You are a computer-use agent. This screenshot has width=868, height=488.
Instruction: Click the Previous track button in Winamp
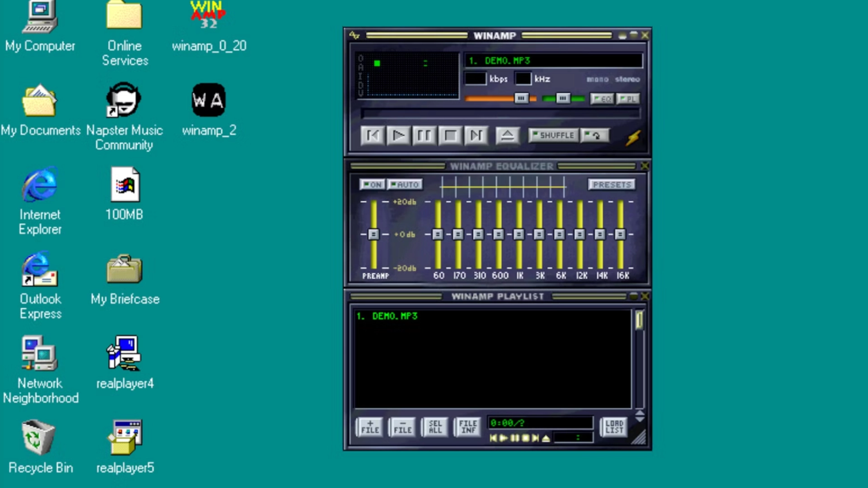pos(373,136)
